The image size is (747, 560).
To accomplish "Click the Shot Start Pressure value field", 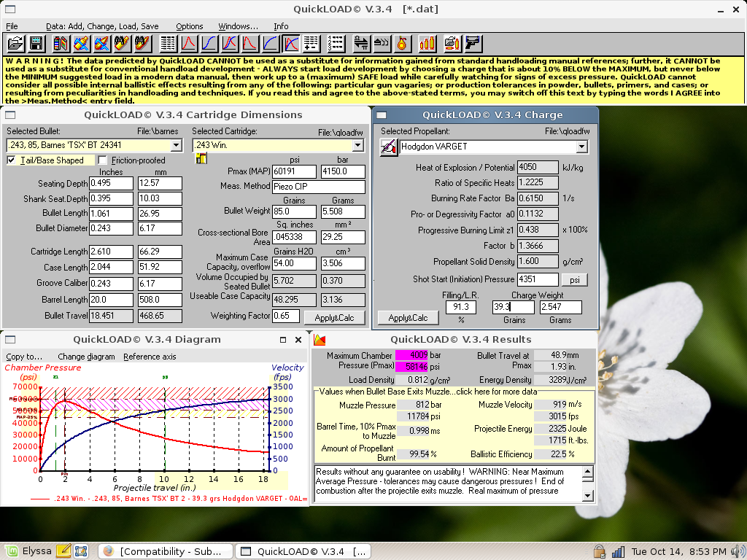I will click(x=538, y=279).
